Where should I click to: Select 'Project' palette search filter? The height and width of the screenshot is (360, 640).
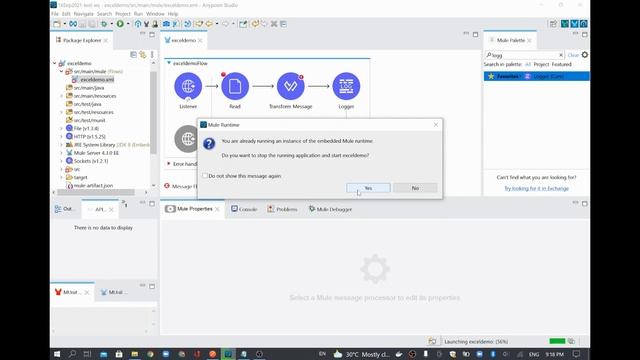point(541,64)
